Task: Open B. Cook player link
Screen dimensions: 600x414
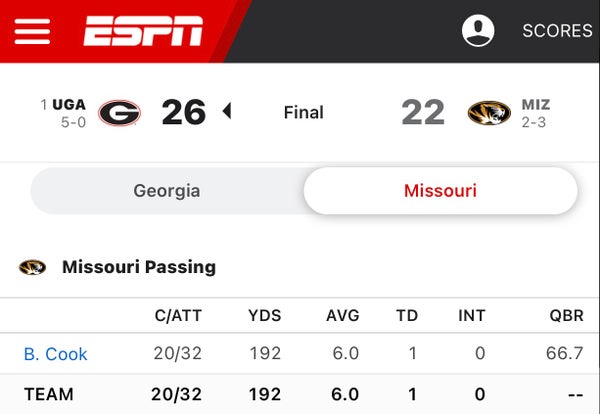Action: click(55, 354)
